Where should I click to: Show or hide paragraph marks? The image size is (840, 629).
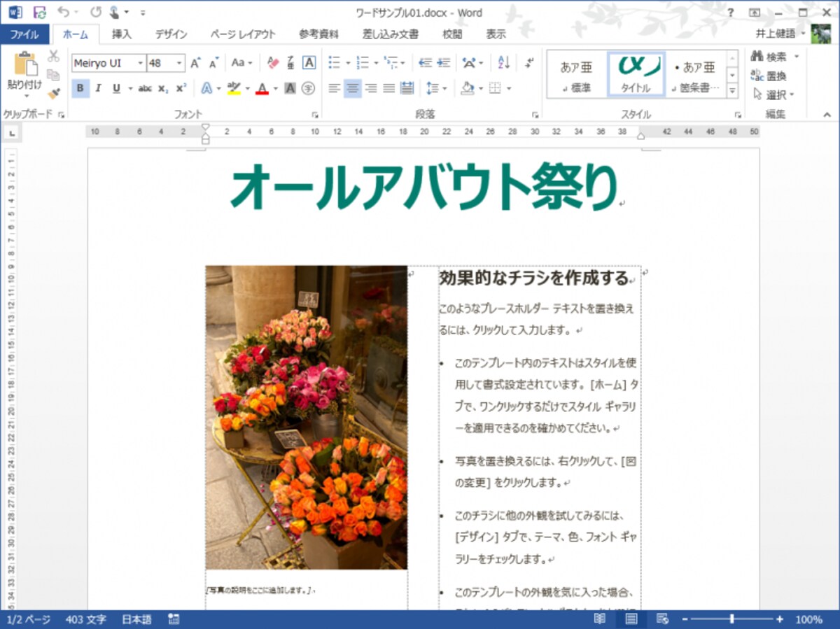pyautogui.click(x=530, y=63)
